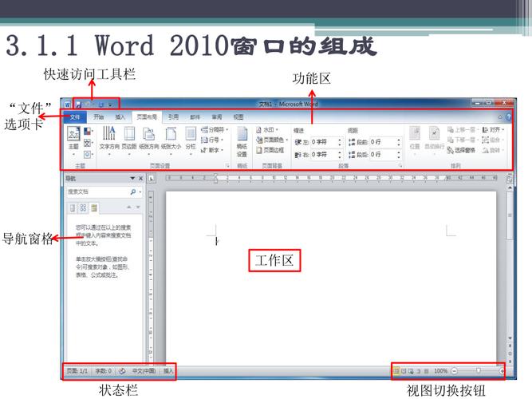Viewport: 532px width, 399px height.
Task: Collapse the ribbon with the caret icon
Action: 500,117
